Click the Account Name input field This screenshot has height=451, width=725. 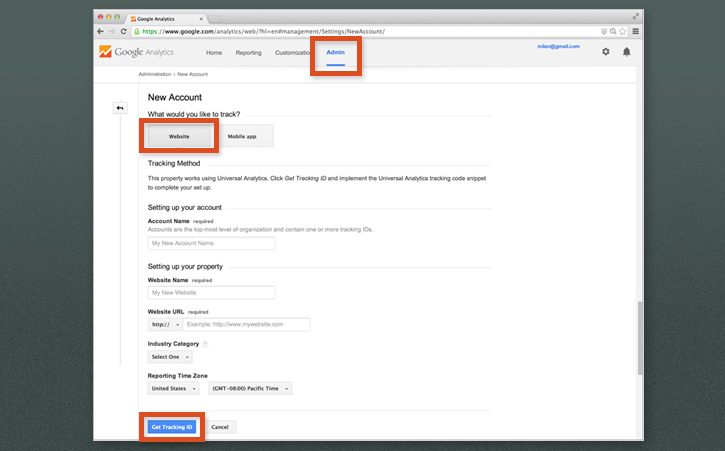(x=211, y=243)
